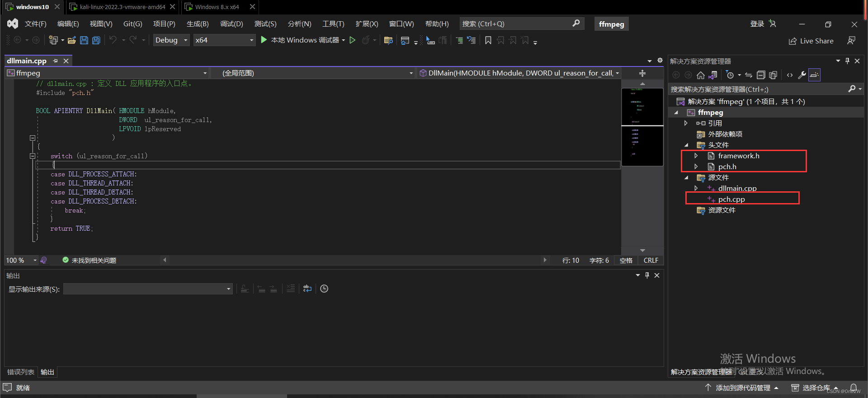Click the New Project icon in toolbar
The width and height of the screenshot is (868, 398).
click(x=53, y=40)
